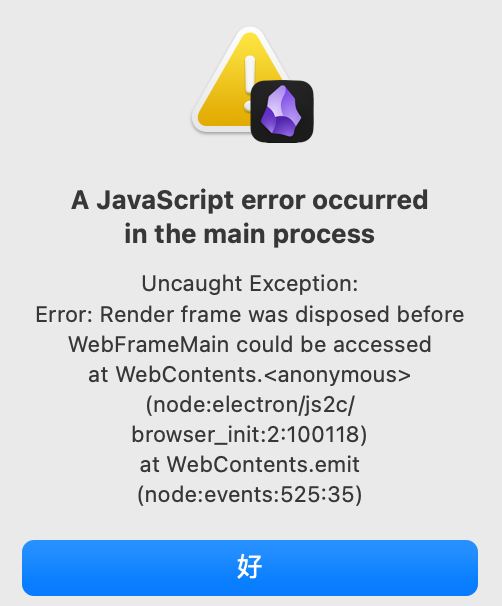Click the 'at WebContents.emit' stack line
Image resolution: width=502 pixels, height=606 pixels.
(x=250, y=465)
